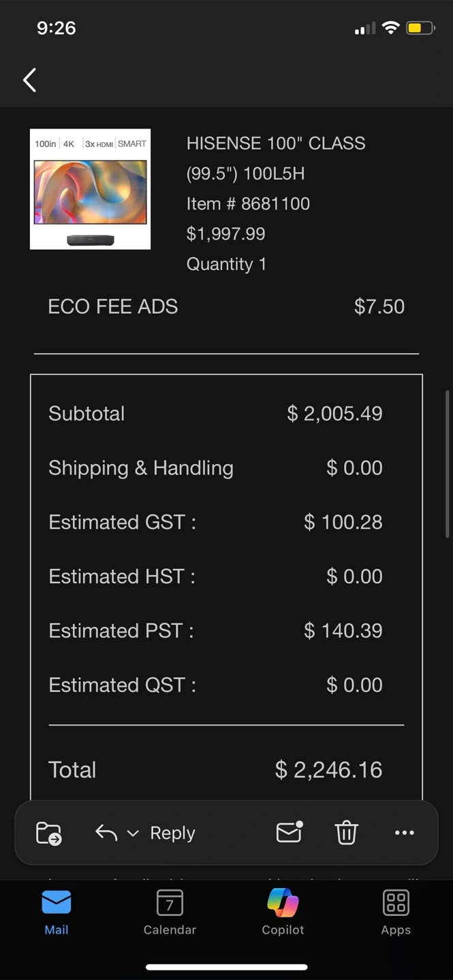
Task: Expand reply options dropdown chevron
Action: (134, 834)
